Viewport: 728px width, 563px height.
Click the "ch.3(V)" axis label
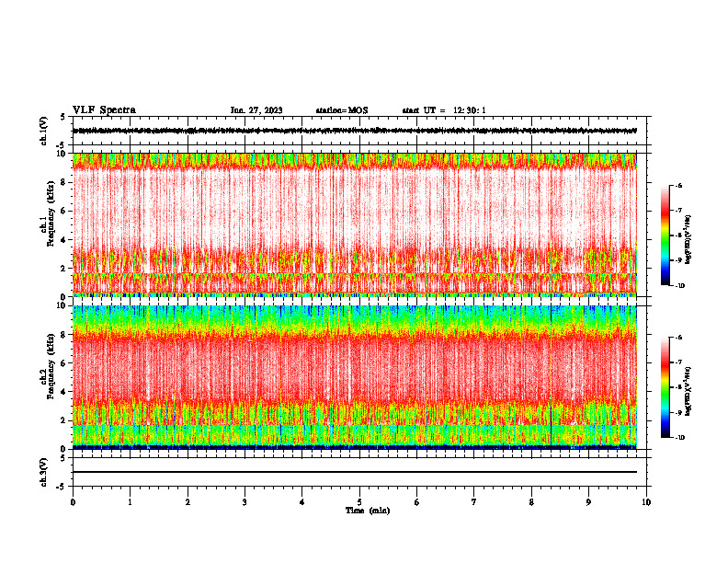coord(44,472)
